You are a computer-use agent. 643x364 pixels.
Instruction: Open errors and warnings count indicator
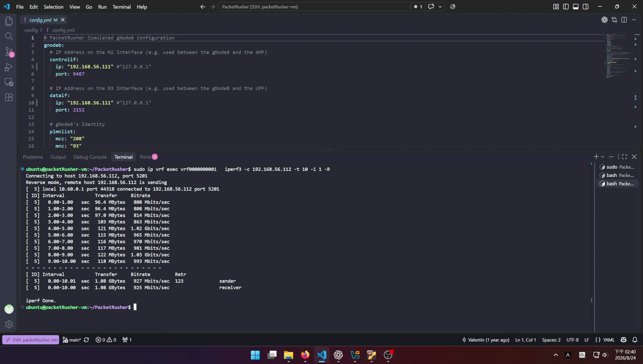(106, 340)
